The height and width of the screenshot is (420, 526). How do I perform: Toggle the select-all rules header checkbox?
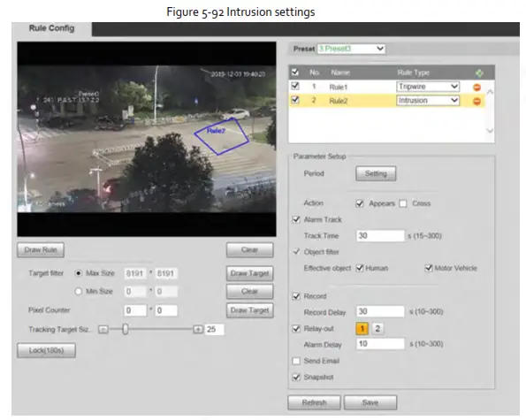click(x=295, y=73)
